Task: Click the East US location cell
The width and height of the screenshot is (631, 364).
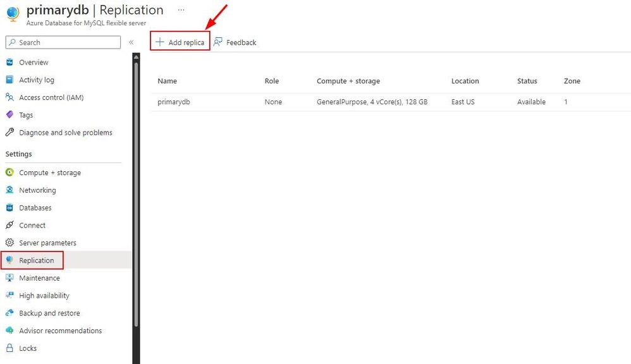Action: [x=463, y=102]
